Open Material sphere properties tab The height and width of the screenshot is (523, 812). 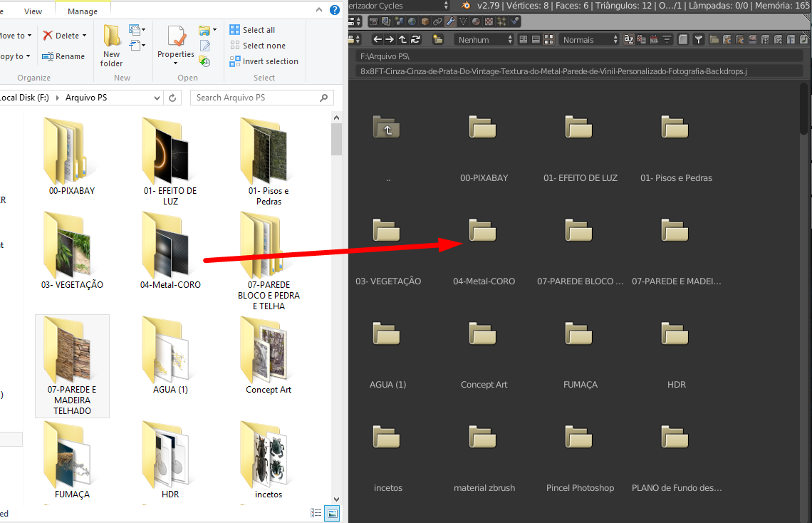[x=476, y=21]
